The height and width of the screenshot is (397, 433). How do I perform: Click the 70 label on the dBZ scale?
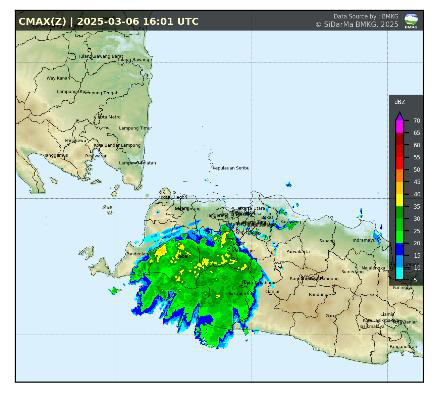[417, 120]
